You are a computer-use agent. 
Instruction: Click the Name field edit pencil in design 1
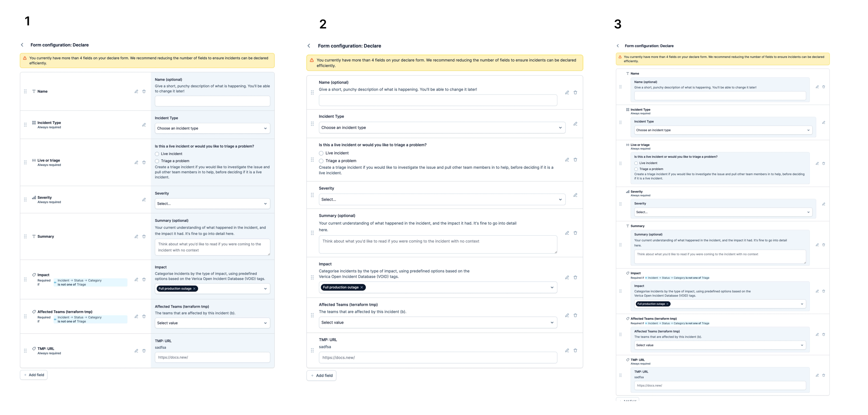136,91
